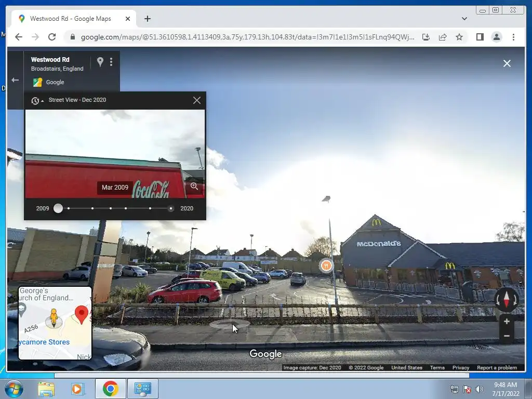Exit Street View using the left arrow
Image resolution: width=532 pixels, height=399 pixels.
coord(15,80)
